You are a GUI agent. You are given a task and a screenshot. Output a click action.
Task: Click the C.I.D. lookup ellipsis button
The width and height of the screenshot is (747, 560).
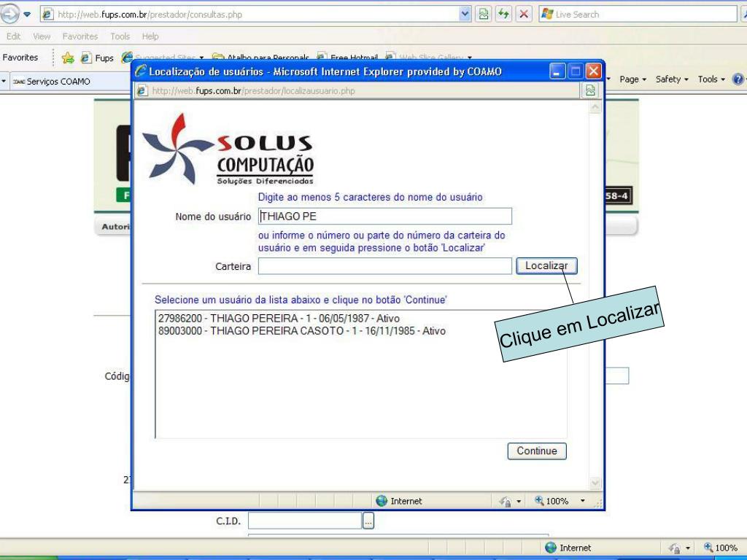click(x=368, y=521)
